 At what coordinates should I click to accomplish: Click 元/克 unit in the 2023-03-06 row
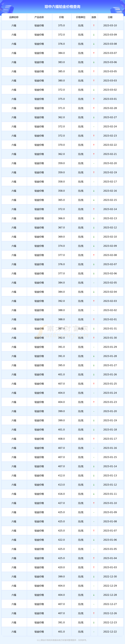pos(81,62)
